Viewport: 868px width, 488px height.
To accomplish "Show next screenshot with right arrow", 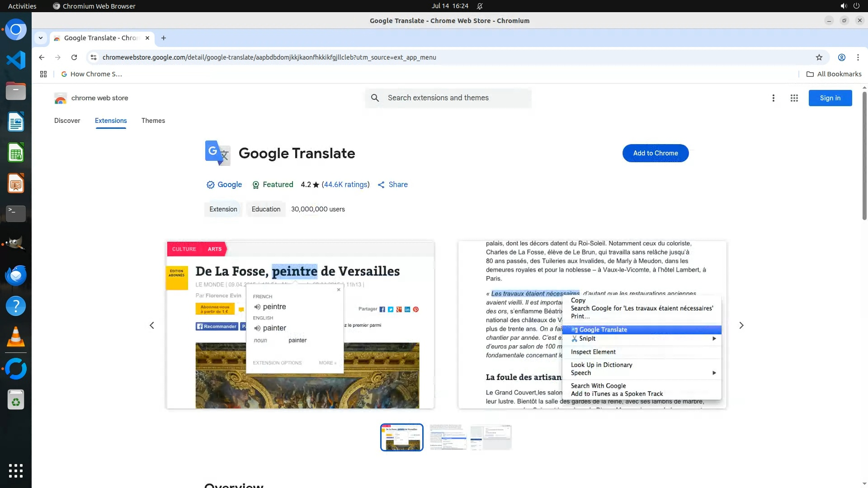I will 741,325.
